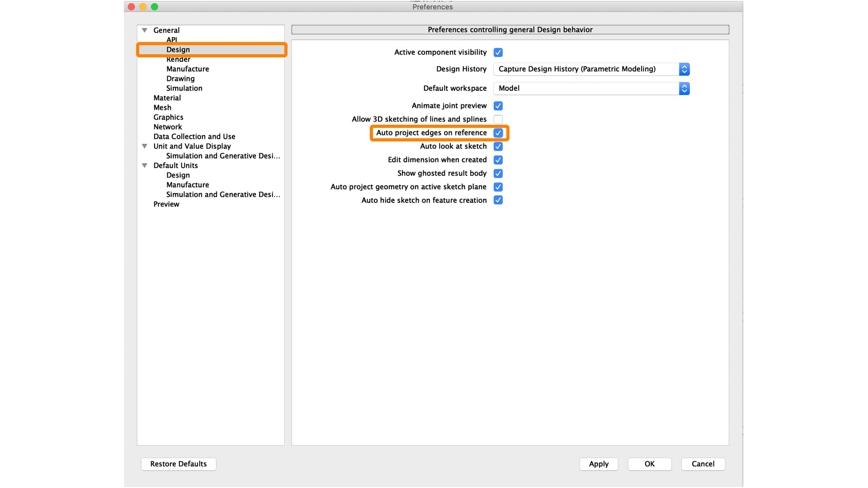Open Mesh preferences
The width and height of the screenshot is (868, 488).
click(x=162, y=108)
